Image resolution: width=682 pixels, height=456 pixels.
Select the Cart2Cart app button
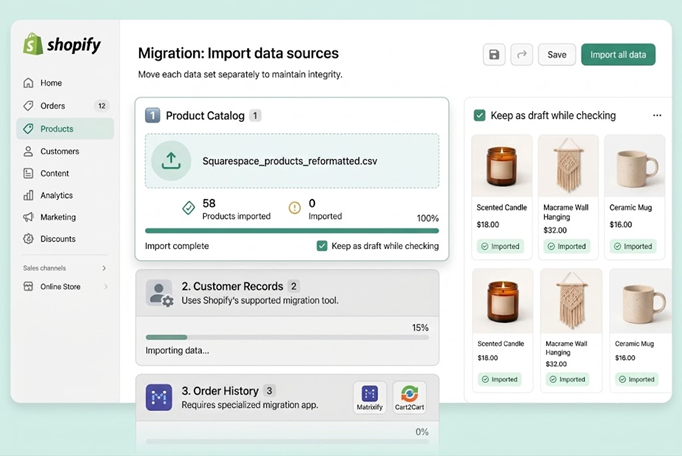(x=409, y=398)
